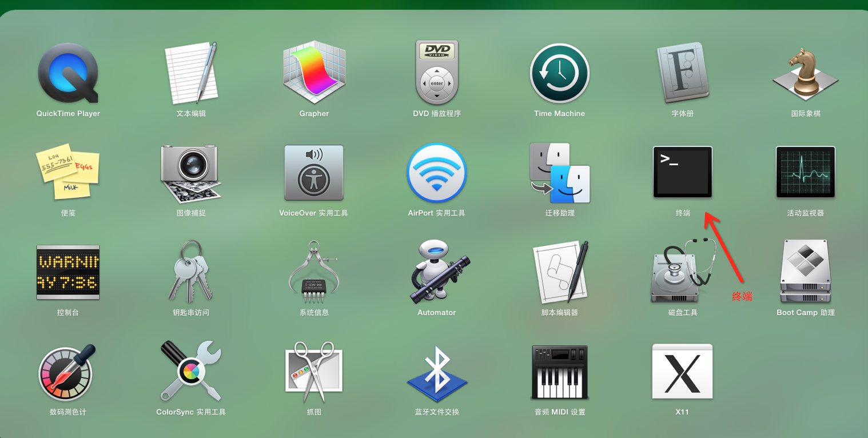Launch ColorSync 实用工具
Screen dimensions: 868x438
191,371
